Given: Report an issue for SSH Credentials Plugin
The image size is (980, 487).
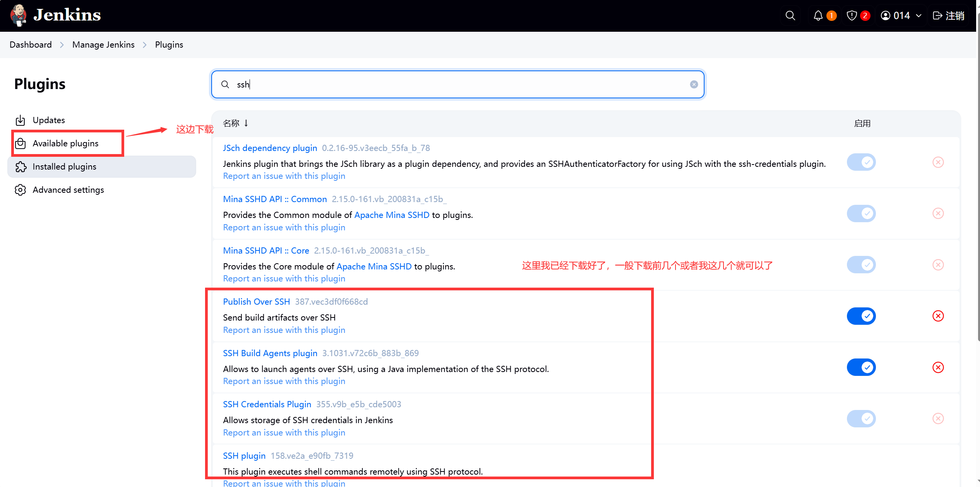Looking at the screenshot, I should 284,433.
